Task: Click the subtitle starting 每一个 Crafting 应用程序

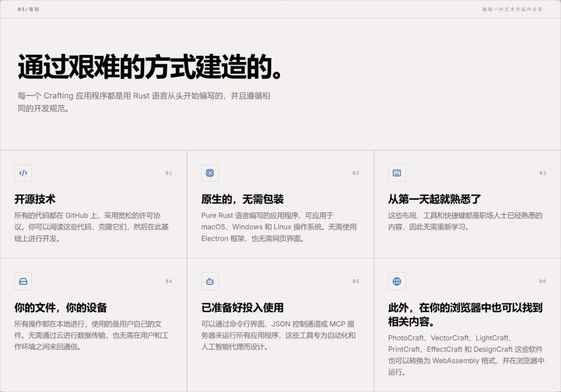Action: pos(144,102)
